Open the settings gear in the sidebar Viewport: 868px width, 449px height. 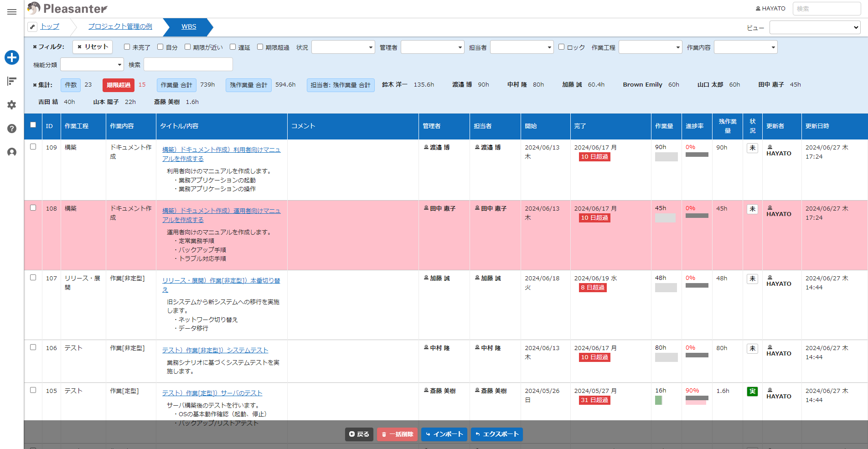(12, 105)
